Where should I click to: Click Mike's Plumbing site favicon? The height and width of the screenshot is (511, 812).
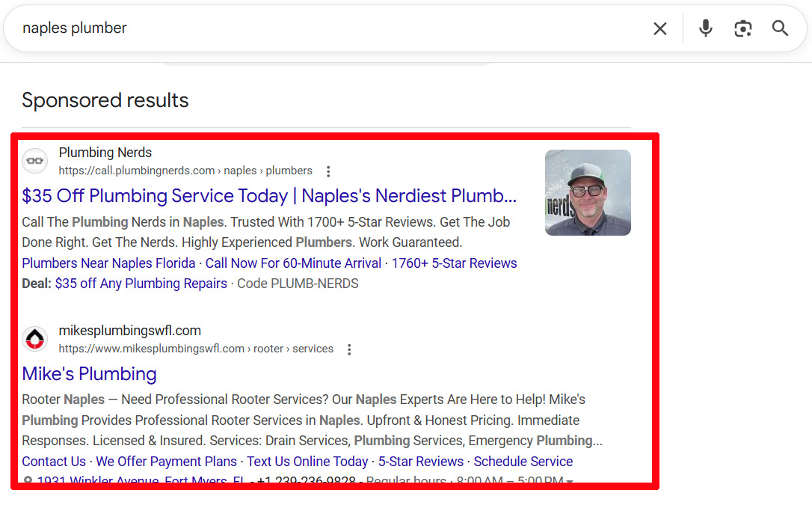[x=34, y=339]
